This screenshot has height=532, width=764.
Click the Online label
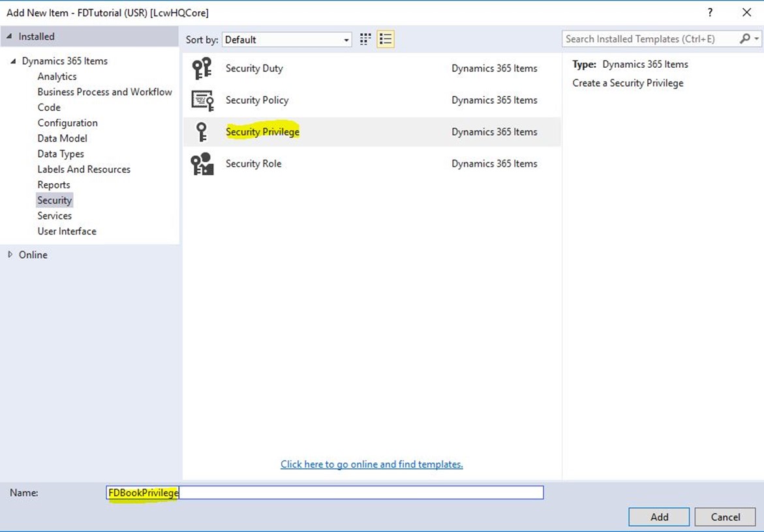[x=33, y=254]
